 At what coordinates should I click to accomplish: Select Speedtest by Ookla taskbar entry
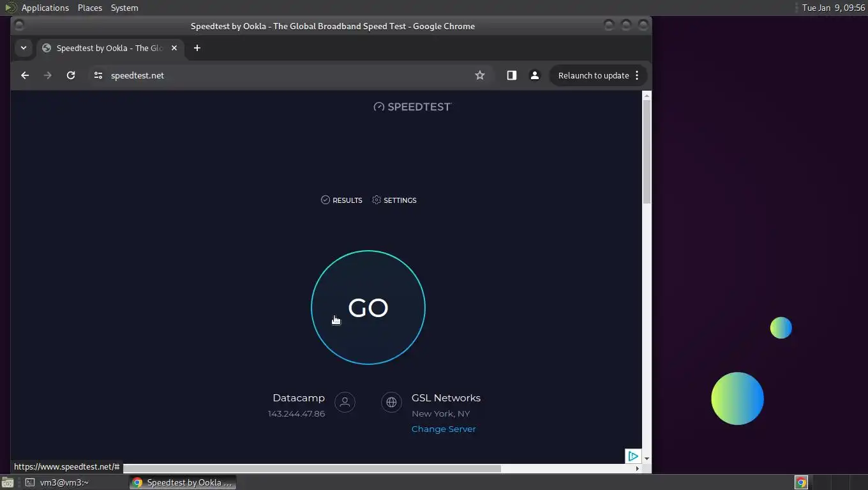[183, 482]
